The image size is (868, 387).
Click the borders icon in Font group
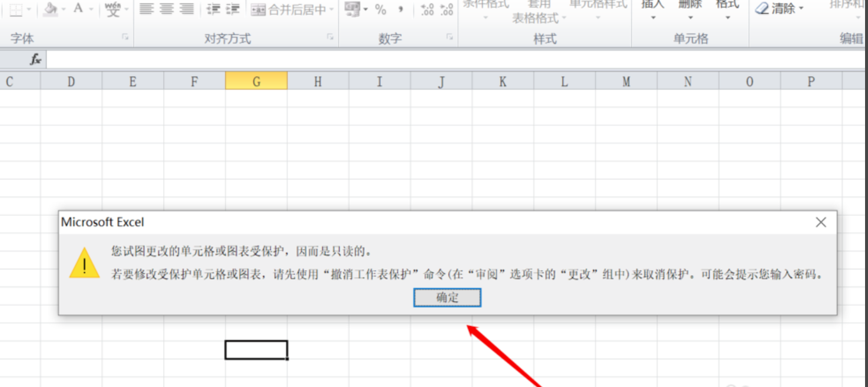[16, 9]
